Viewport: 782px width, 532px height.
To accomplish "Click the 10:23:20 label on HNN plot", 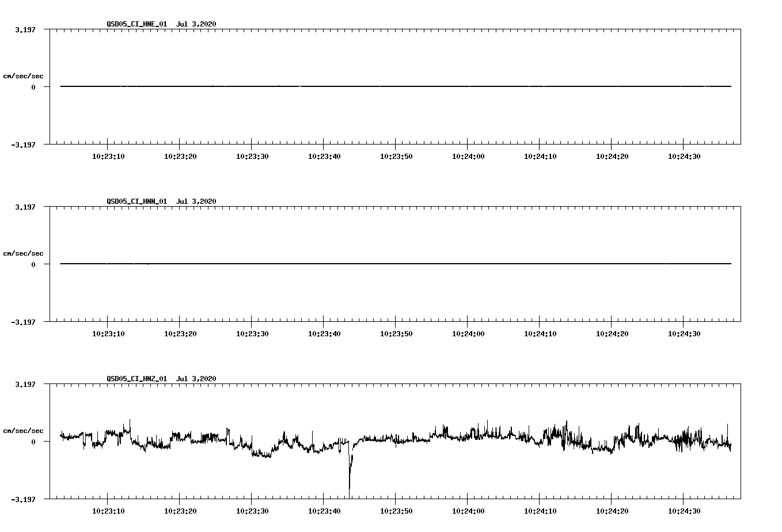I will 180,333.
